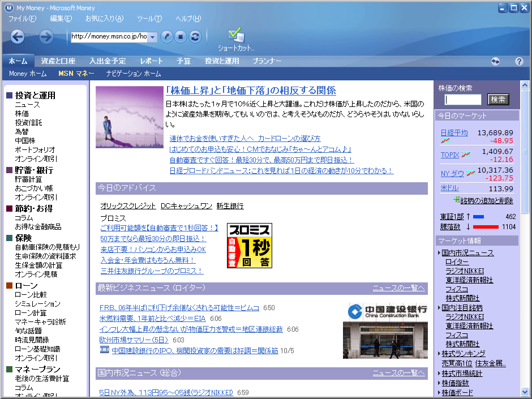Switch to the レポート tab
The image size is (532, 399).
(151, 61)
